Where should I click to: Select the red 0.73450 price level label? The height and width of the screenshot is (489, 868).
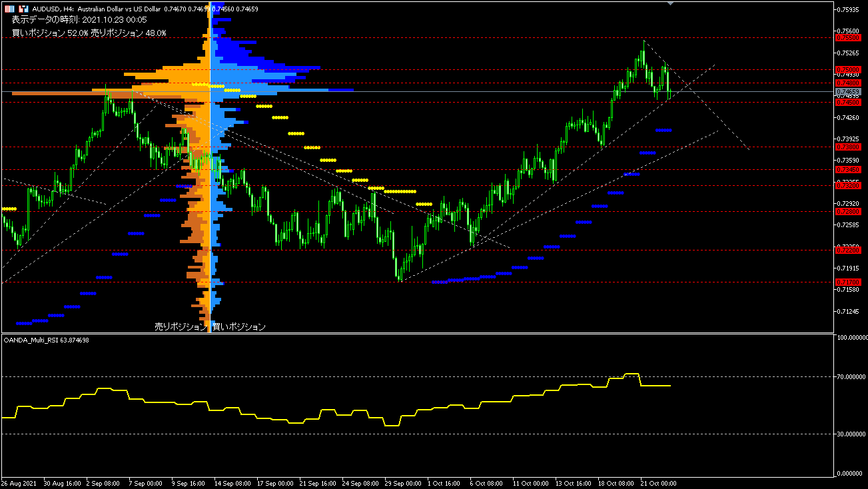[x=847, y=170]
